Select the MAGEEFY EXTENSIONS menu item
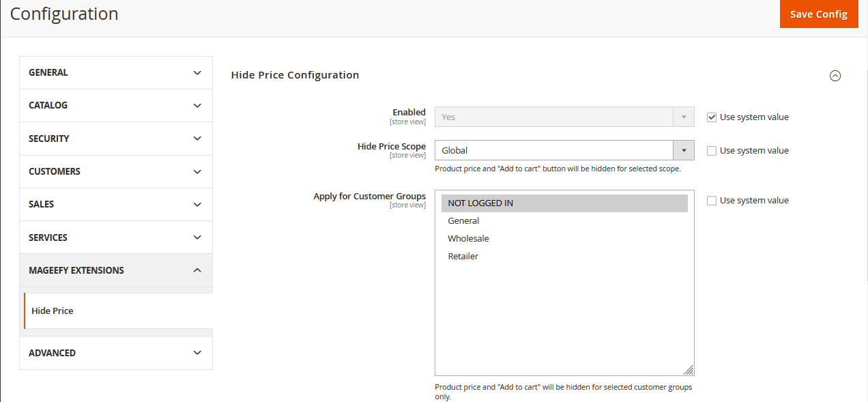The height and width of the screenshot is (402, 868). tap(76, 270)
